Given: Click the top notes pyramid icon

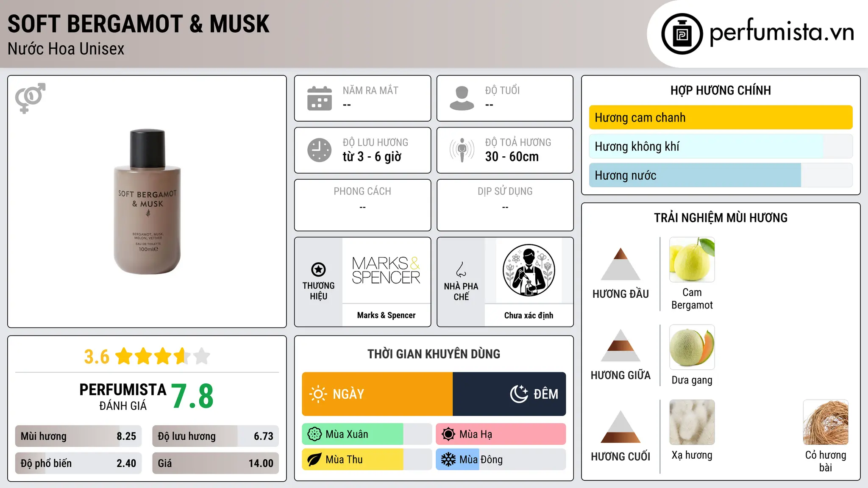Looking at the screenshot, I should pos(620,264).
